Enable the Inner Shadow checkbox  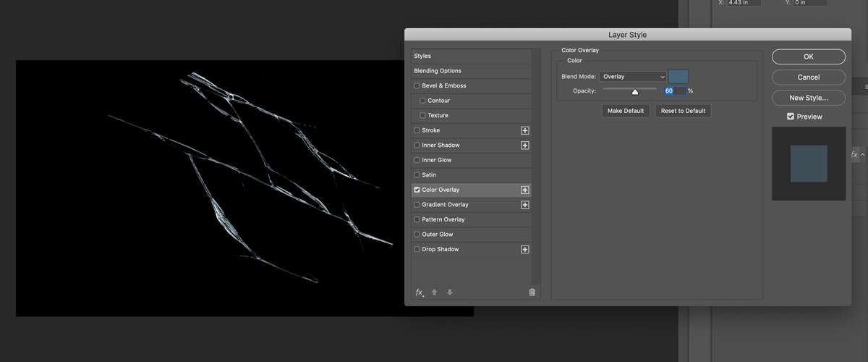[x=417, y=145]
